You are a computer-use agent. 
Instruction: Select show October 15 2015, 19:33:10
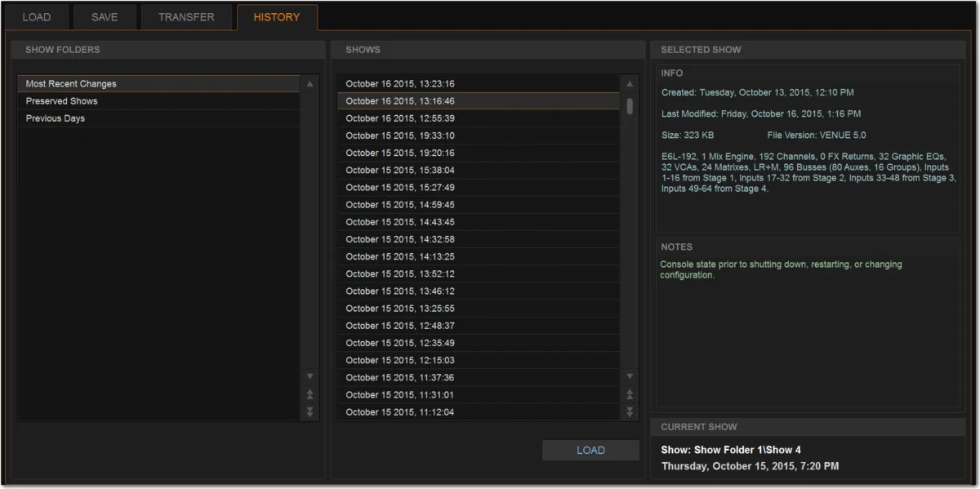point(479,136)
